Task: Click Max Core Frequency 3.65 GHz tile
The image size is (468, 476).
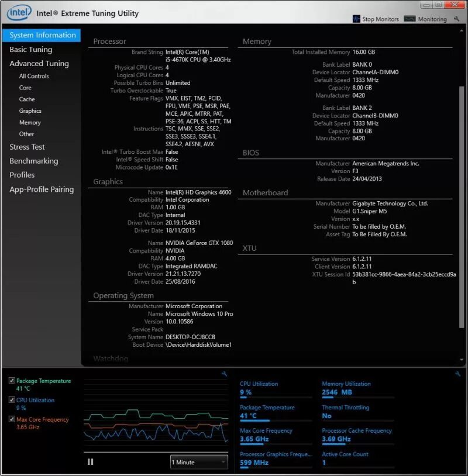Action: tap(276, 436)
